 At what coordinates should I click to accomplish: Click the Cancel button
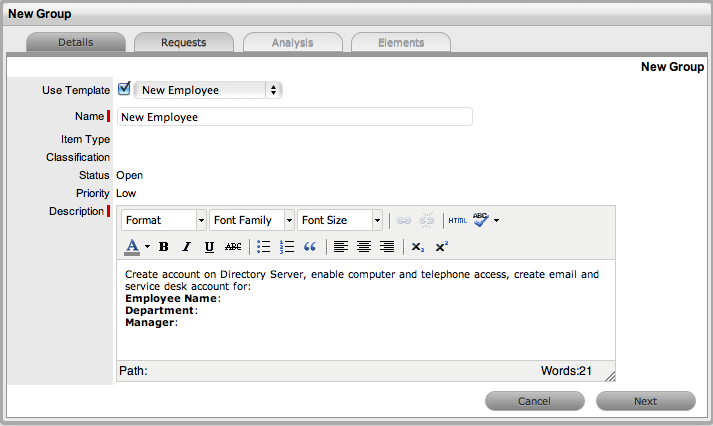coord(535,401)
